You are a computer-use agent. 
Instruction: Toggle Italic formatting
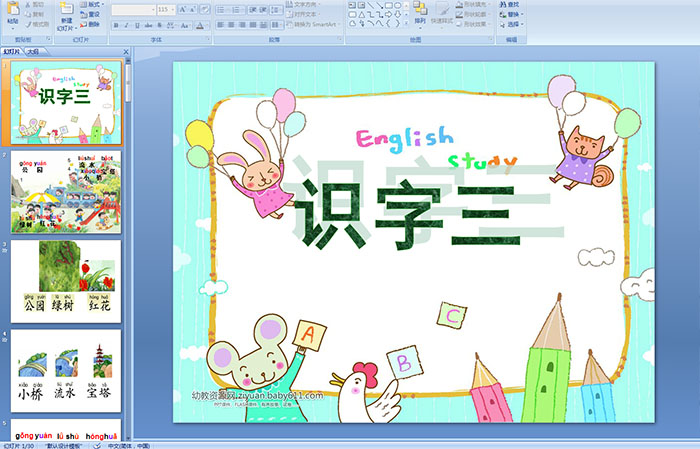click(x=126, y=25)
